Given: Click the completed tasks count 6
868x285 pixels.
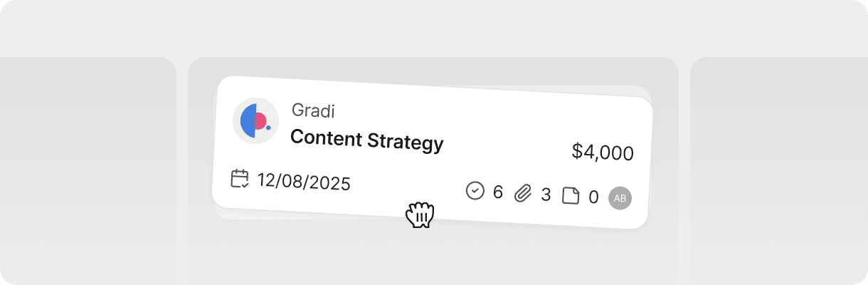Looking at the screenshot, I should 497,192.
